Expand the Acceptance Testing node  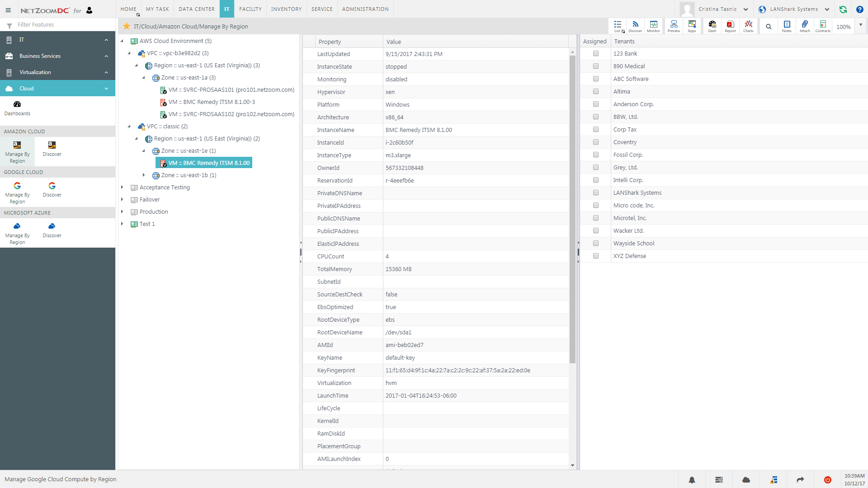coord(122,188)
